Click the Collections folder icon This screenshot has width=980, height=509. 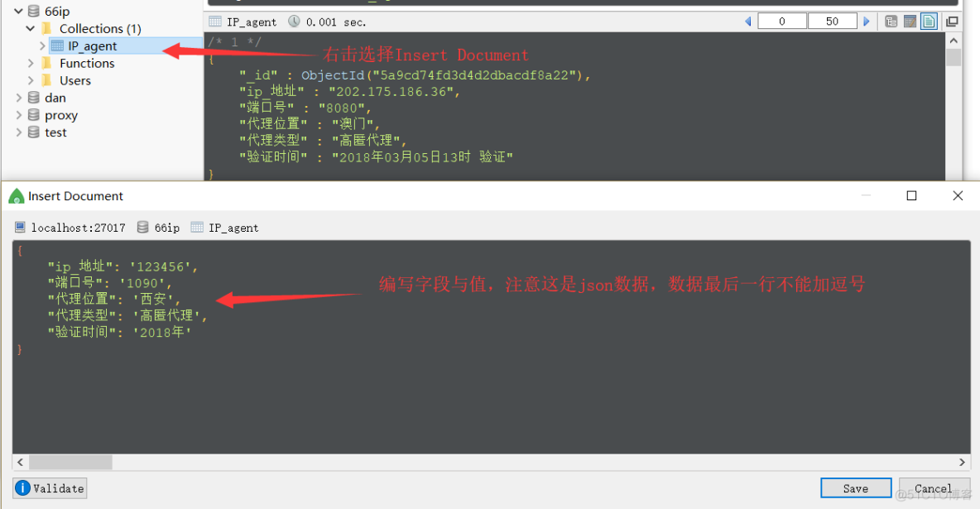tap(46, 28)
